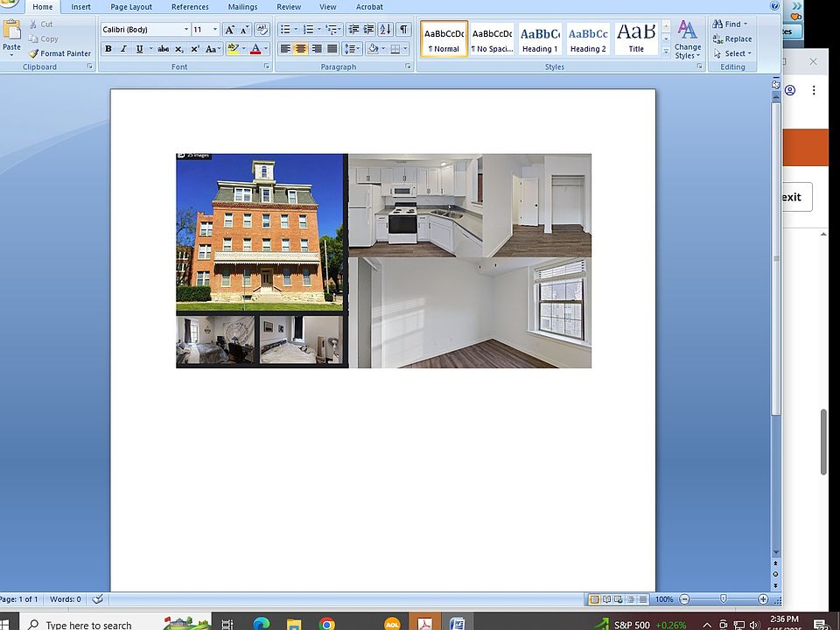Screen dimensions: 840x630
Task: Expand the Styles gallery more arrow
Action: coord(666,53)
